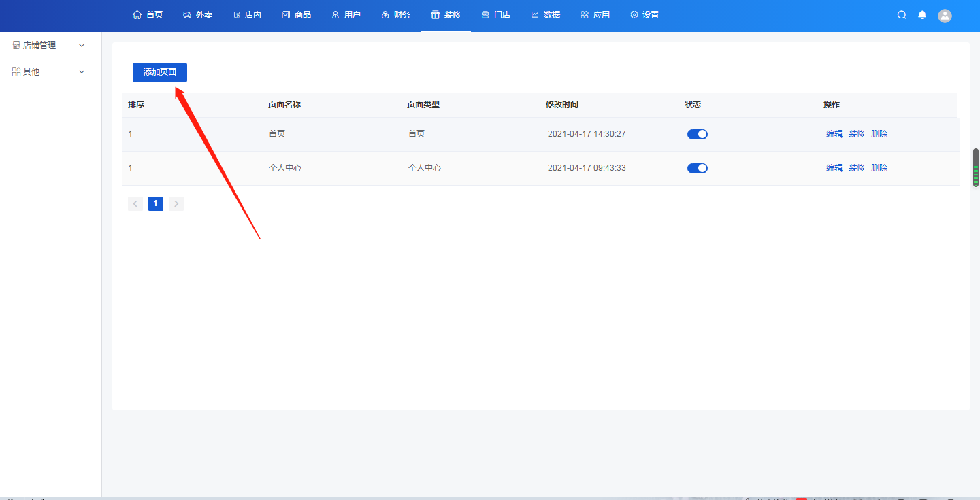
Task: Toggle status switch for 首页 row
Action: click(x=697, y=134)
